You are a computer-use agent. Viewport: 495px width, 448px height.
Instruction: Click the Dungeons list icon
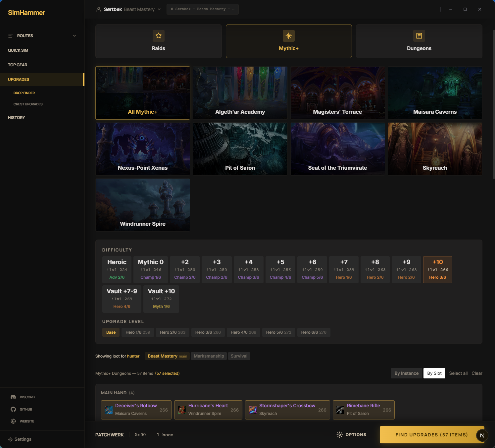419,36
